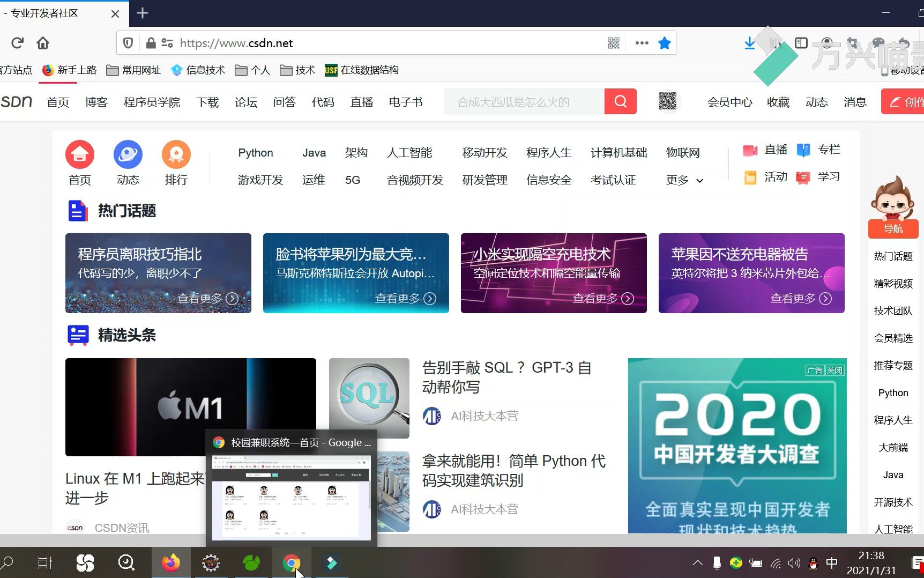Open page actions three-dot menu
The width and height of the screenshot is (924, 578).
642,43
